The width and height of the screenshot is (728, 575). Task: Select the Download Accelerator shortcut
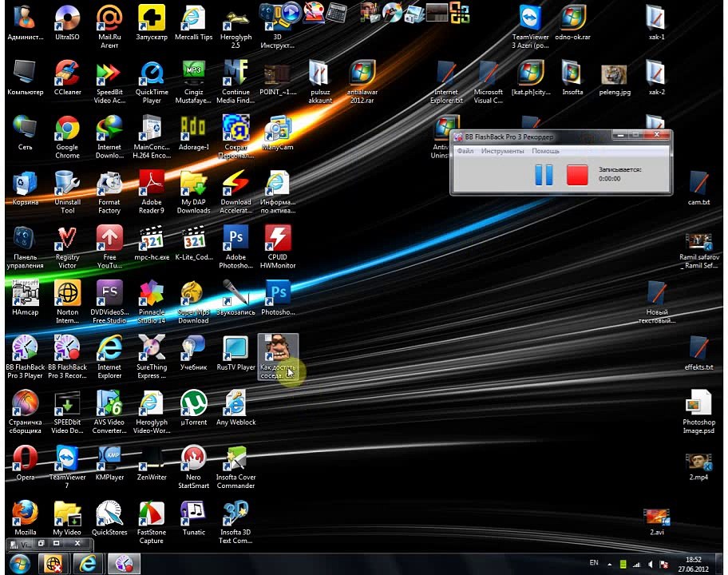click(235, 192)
